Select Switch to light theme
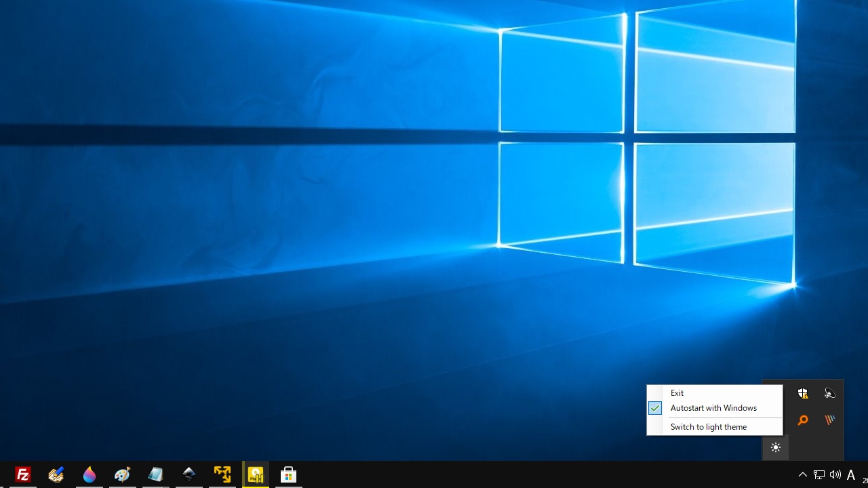 tap(715, 427)
